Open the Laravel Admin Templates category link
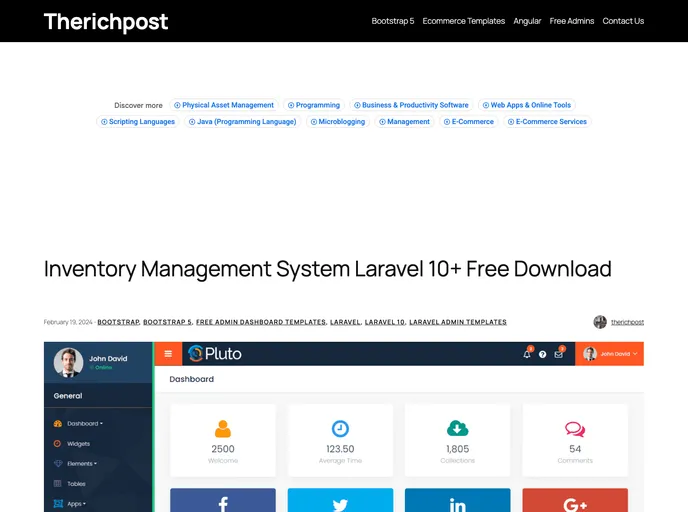Viewport: 688px width, 512px height. pyautogui.click(x=457, y=322)
